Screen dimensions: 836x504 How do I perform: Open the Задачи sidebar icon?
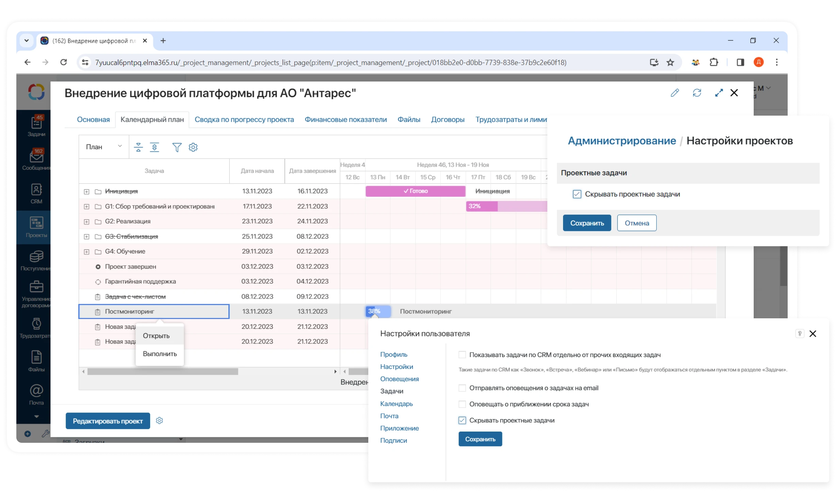36,126
